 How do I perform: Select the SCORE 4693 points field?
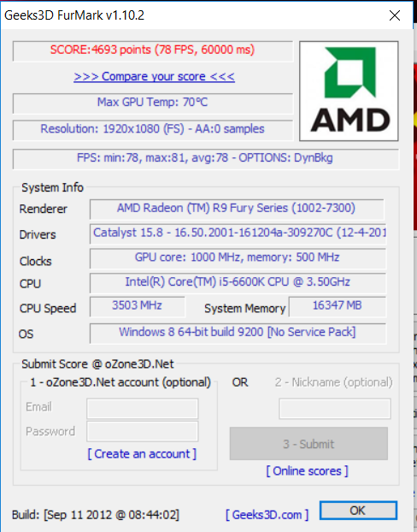pyautogui.click(x=153, y=51)
